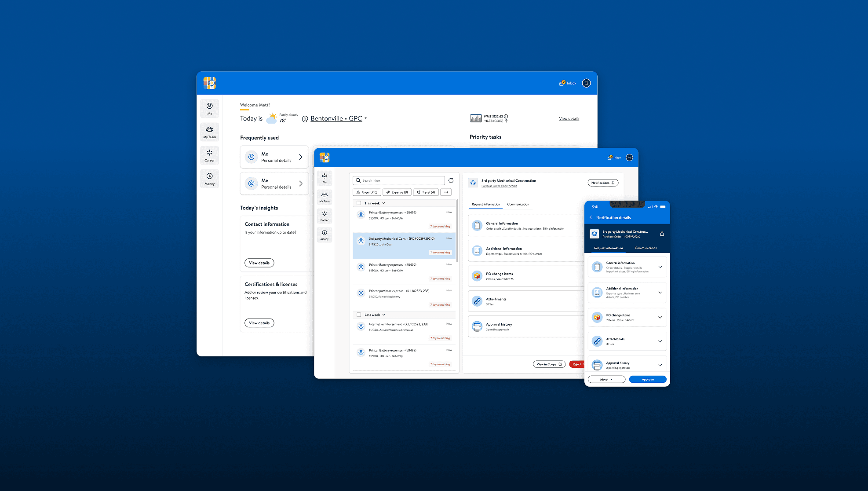Viewport: 868px width, 491px height.
Task: Tap the back arrow beside Notification details
Action: [591, 217]
